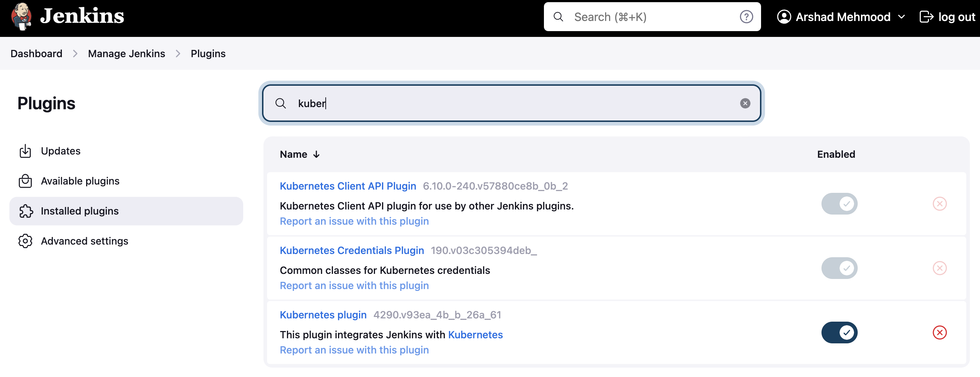Click the Advanced settings gear icon
The height and width of the screenshot is (377, 980).
coord(25,241)
